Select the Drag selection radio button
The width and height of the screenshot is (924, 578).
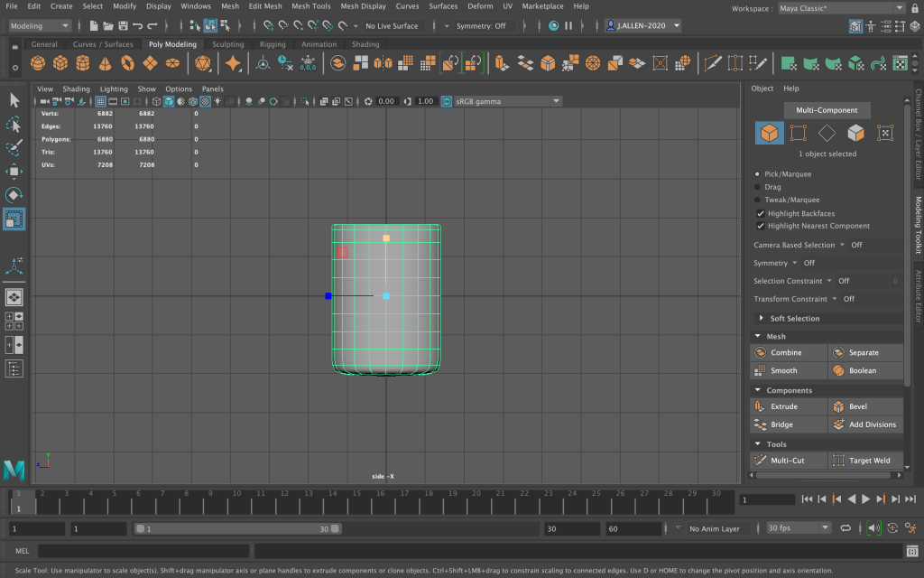pos(757,187)
